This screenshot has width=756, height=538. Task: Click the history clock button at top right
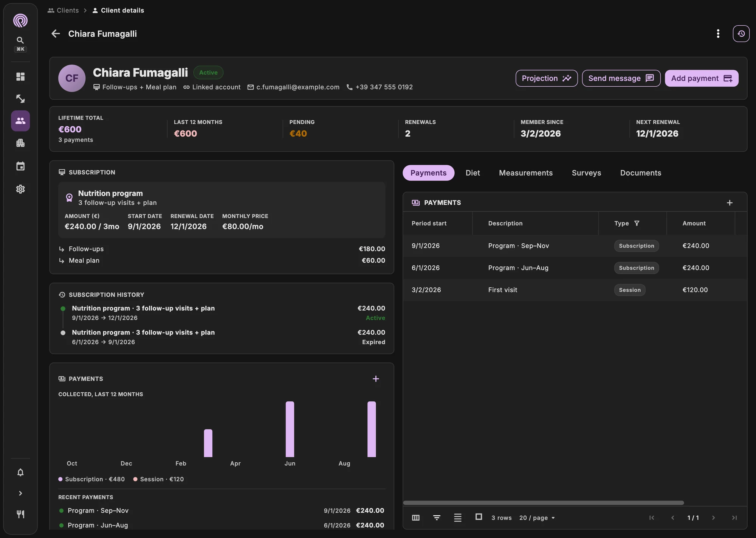click(741, 34)
